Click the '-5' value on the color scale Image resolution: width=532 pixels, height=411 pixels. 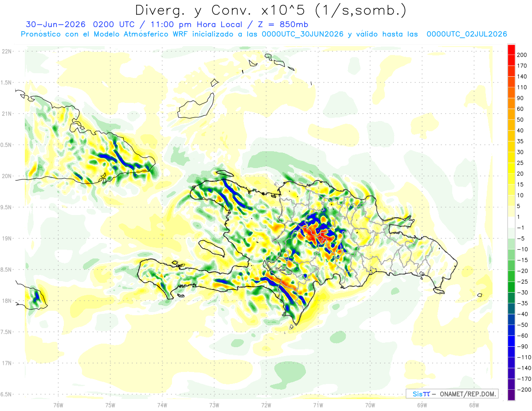pyautogui.click(x=520, y=238)
